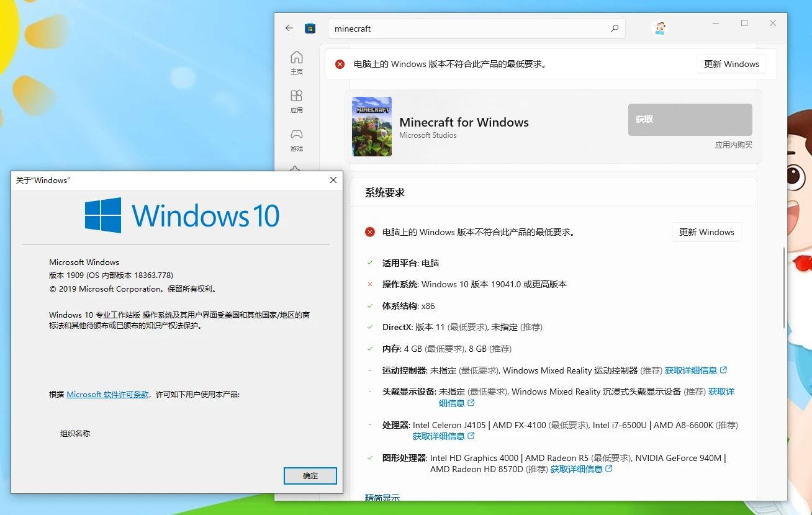Click 更新 Windows in the top banner

click(731, 64)
